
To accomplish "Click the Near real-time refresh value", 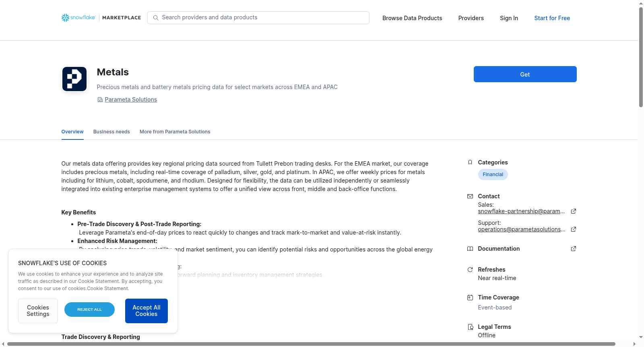I will pos(497,278).
